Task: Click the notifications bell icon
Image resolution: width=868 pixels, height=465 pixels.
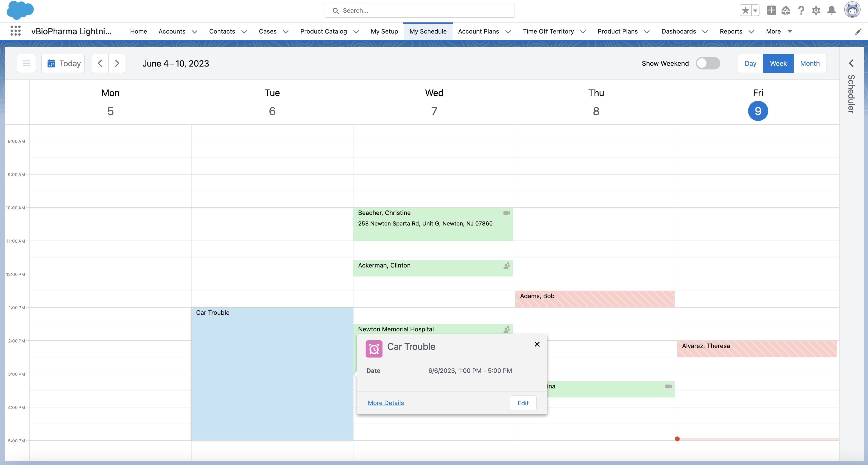Action: pos(831,11)
